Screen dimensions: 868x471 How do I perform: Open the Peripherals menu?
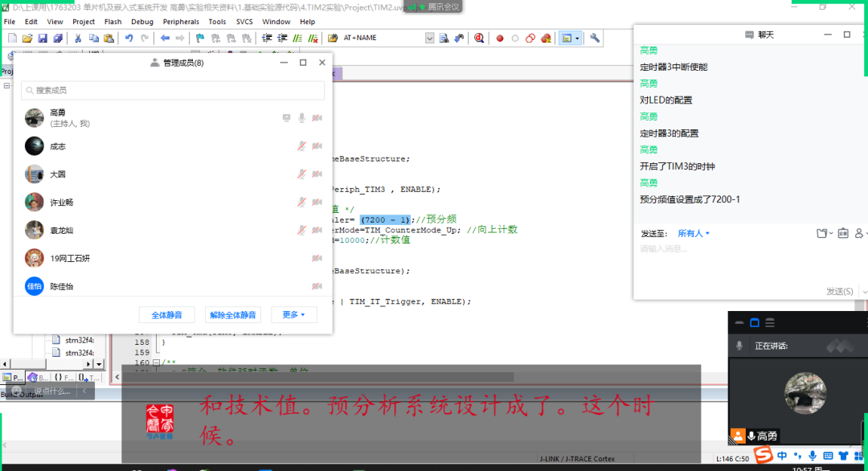(182, 22)
